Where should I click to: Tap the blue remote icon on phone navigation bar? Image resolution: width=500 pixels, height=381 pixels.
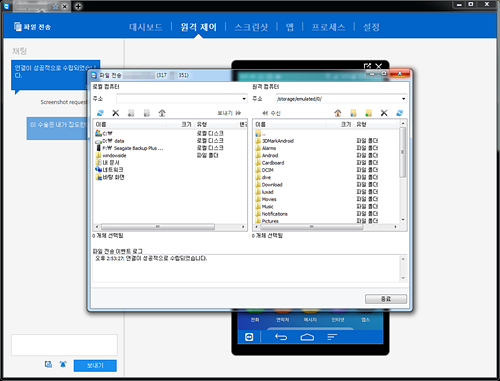[x=249, y=337]
